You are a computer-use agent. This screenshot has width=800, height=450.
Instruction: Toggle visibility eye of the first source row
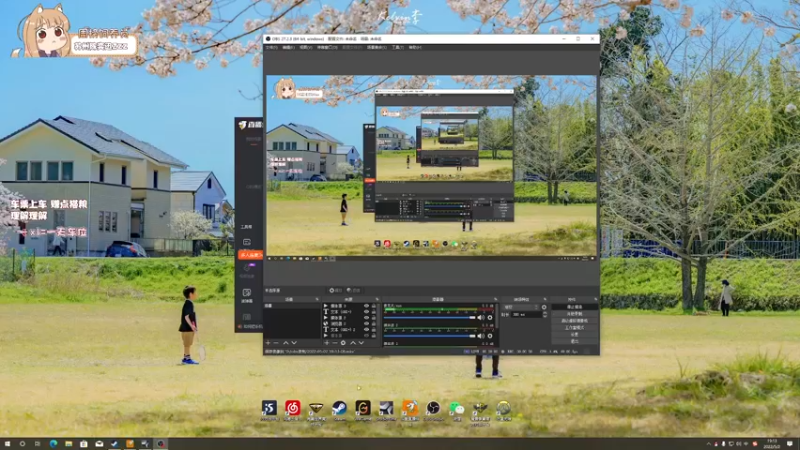tap(366, 306)
